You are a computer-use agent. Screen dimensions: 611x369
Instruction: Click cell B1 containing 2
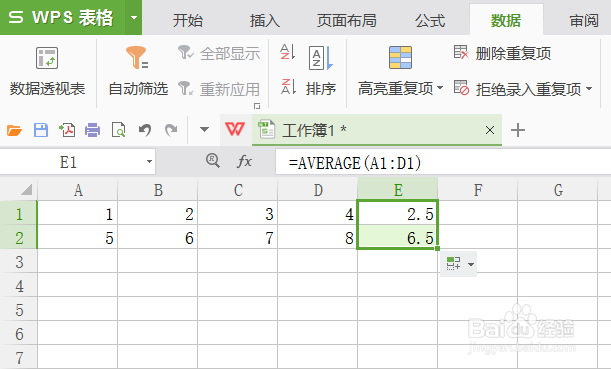click(158, 214)
